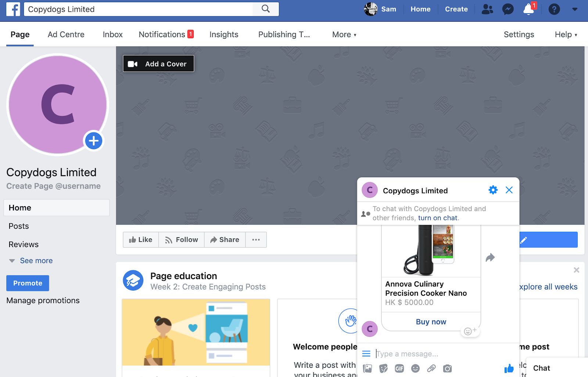Switch to the Page tab
The height and width of the screenshot is (377, 588).
(20, 35)
